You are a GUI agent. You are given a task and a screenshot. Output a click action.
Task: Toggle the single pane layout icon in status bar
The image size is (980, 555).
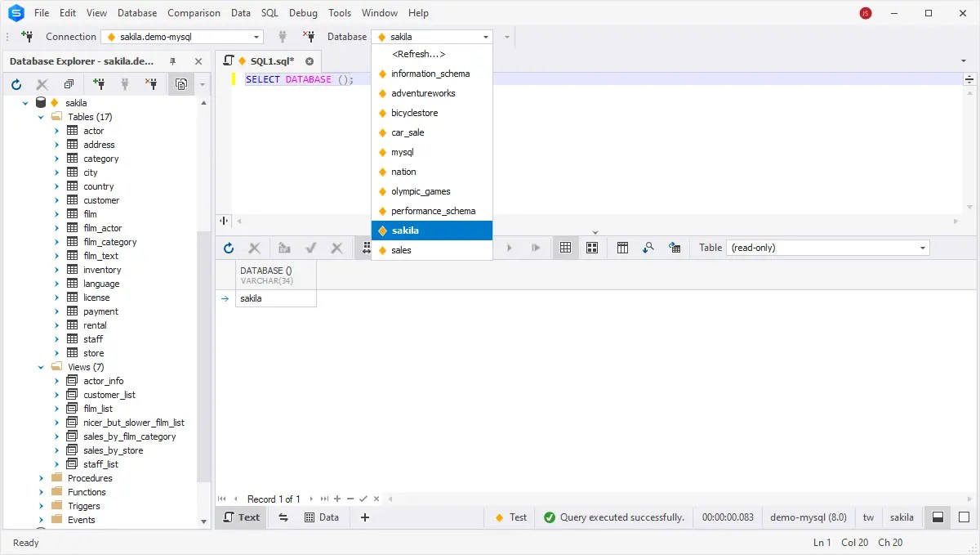tap(964, 517)
